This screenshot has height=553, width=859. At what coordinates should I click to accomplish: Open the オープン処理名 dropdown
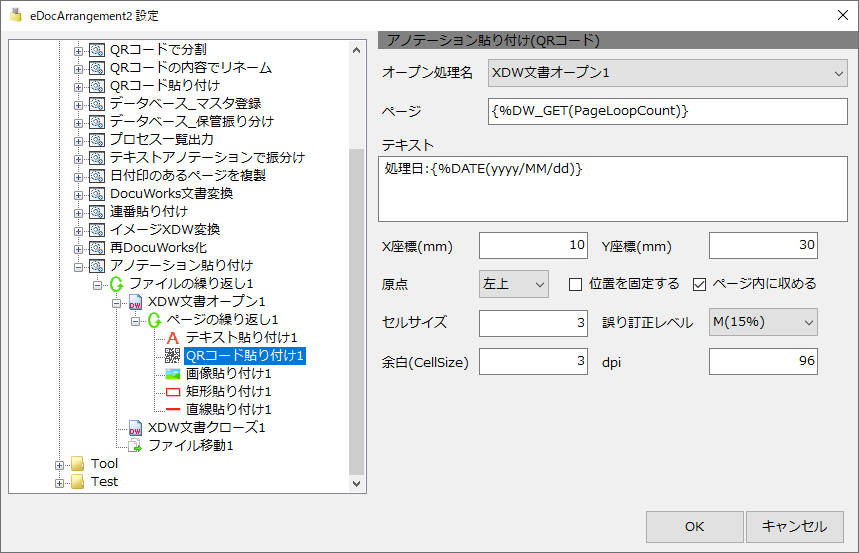pyautogui.click(x=667, y=73)
